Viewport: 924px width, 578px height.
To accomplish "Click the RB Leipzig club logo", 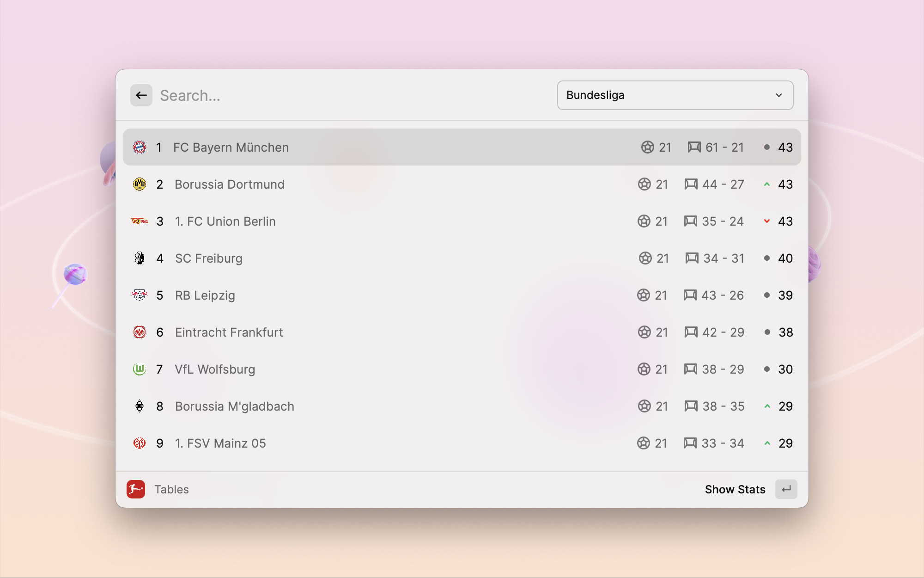I will pos(140,295).
